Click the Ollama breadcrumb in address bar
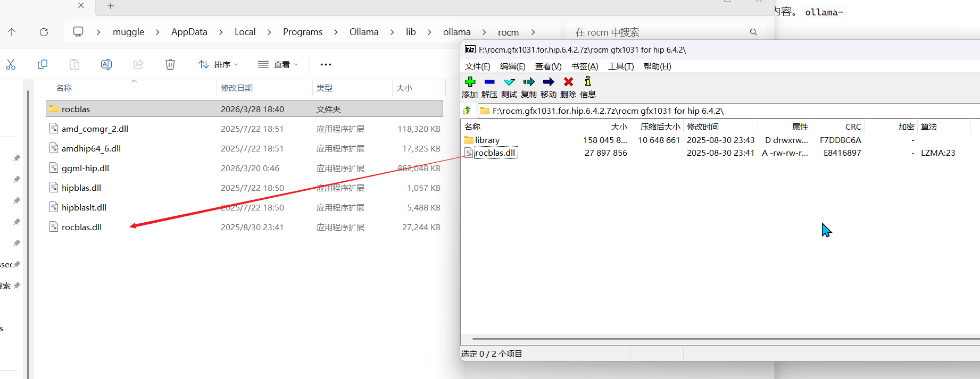This screenshot has width=980, height=379. 364,32
